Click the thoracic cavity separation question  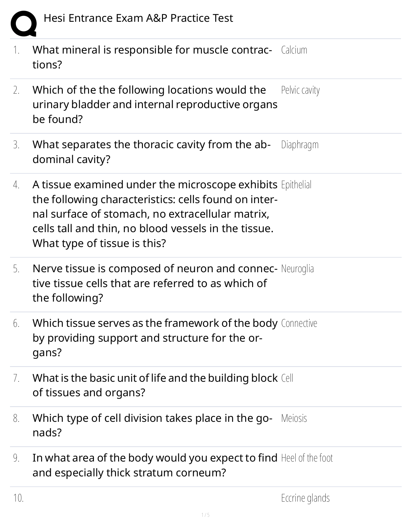(x=151, y=152)
